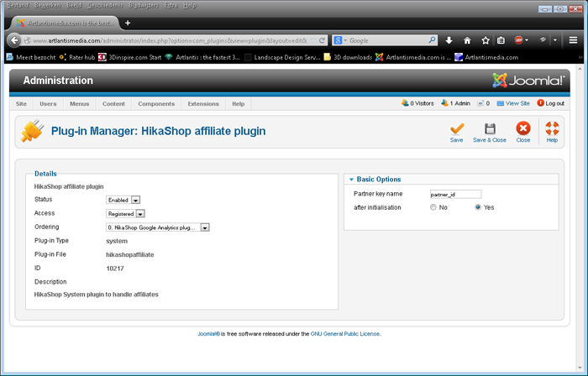Bookmark this page with star icon
The width and height of the screenshot is (588, 376).
pyautogui.click(x=486, y=40)
